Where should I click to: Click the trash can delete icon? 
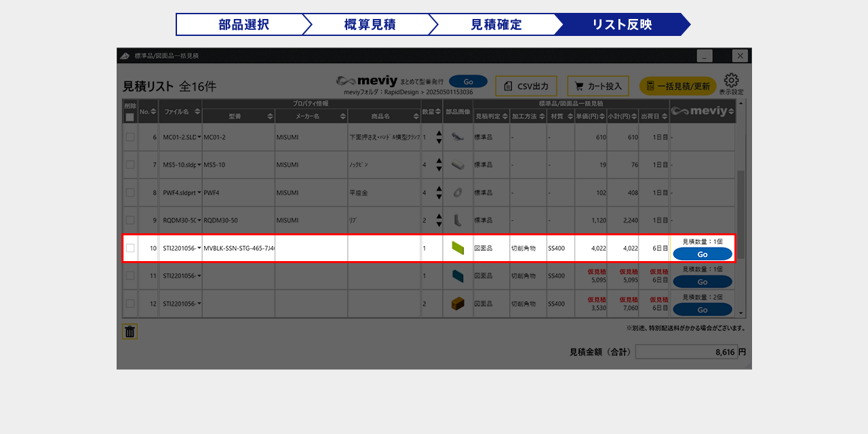click(130, 332)
